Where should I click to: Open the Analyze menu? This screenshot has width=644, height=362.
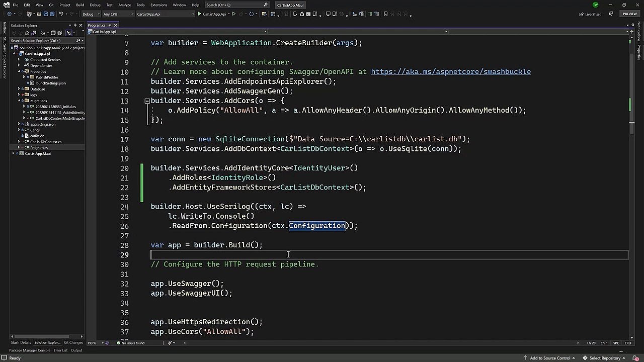124,5
